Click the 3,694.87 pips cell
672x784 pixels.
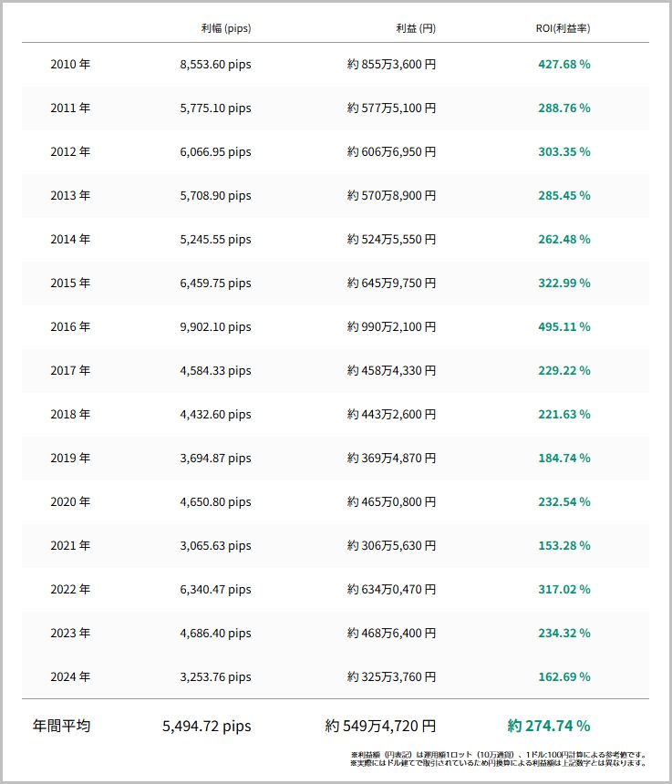point(215,459)
